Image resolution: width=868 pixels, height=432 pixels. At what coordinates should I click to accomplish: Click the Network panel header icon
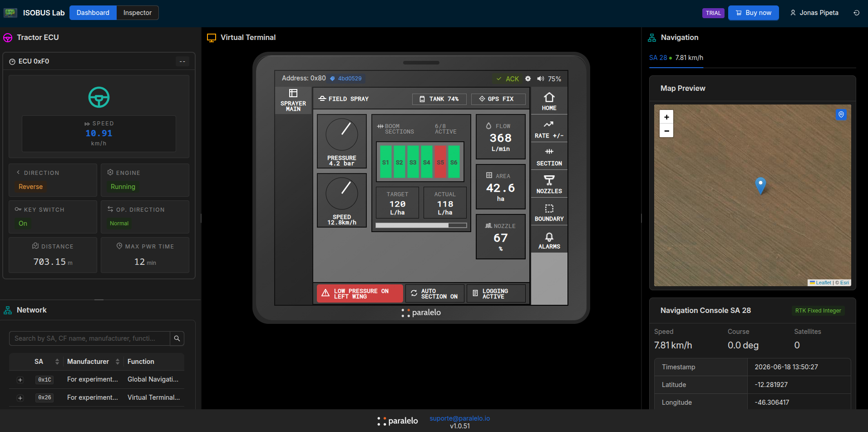tap(8, 310)
